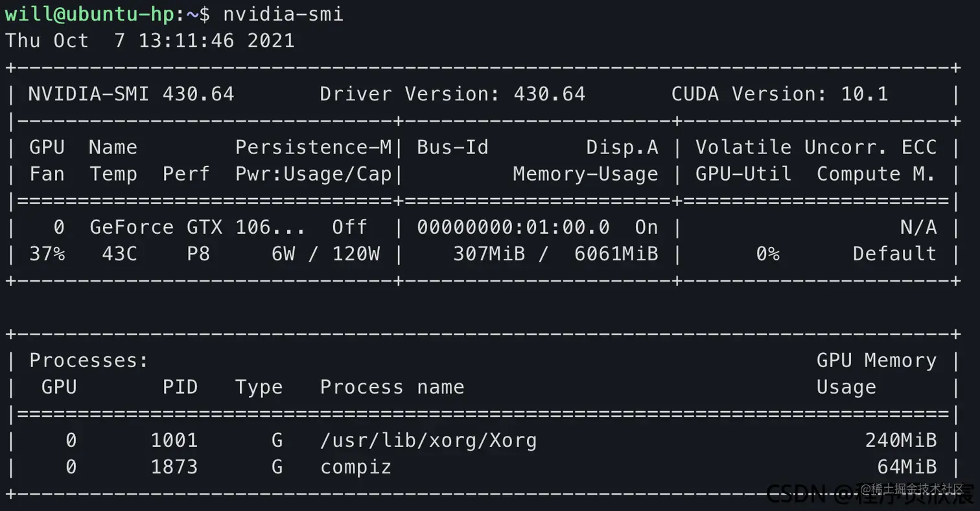Click the Type column header

259,387
